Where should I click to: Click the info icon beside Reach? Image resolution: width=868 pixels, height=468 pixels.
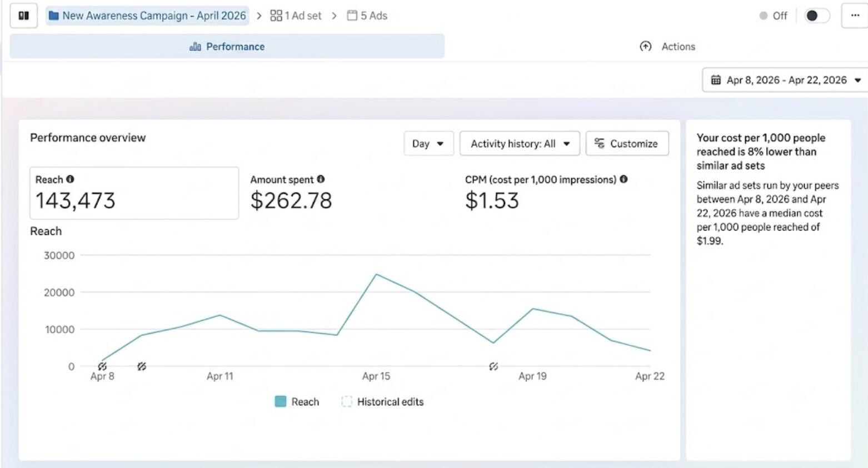click(x=70, y=179)
